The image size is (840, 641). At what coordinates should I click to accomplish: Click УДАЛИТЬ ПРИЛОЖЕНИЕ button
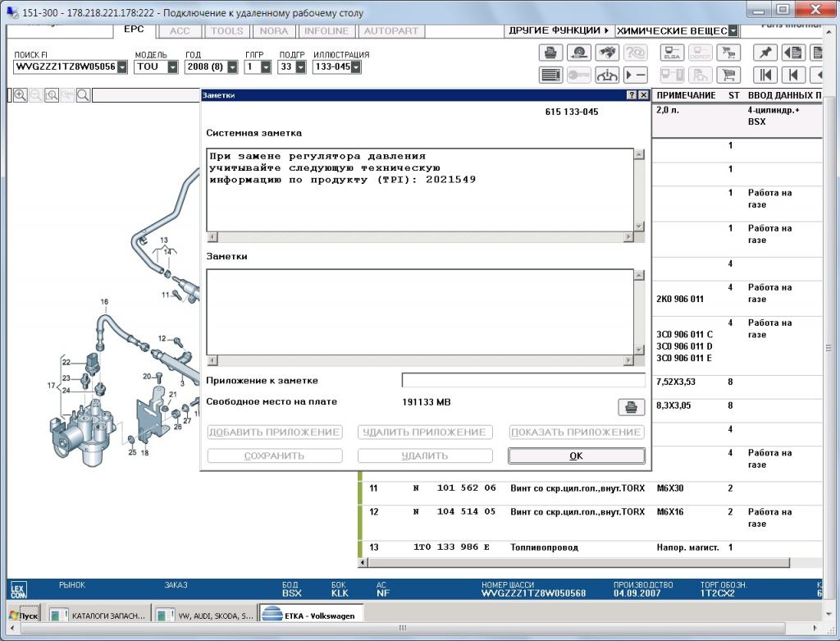coord(425,432)
